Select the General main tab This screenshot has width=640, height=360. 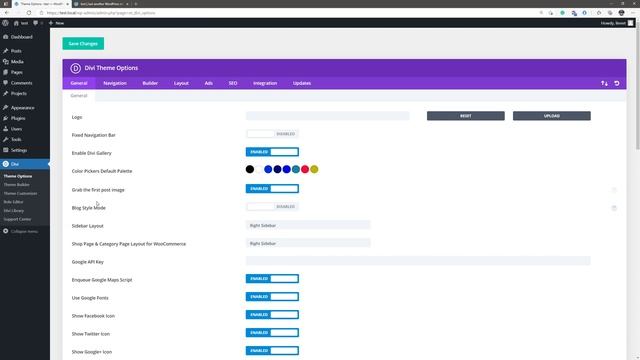(79, 83)
